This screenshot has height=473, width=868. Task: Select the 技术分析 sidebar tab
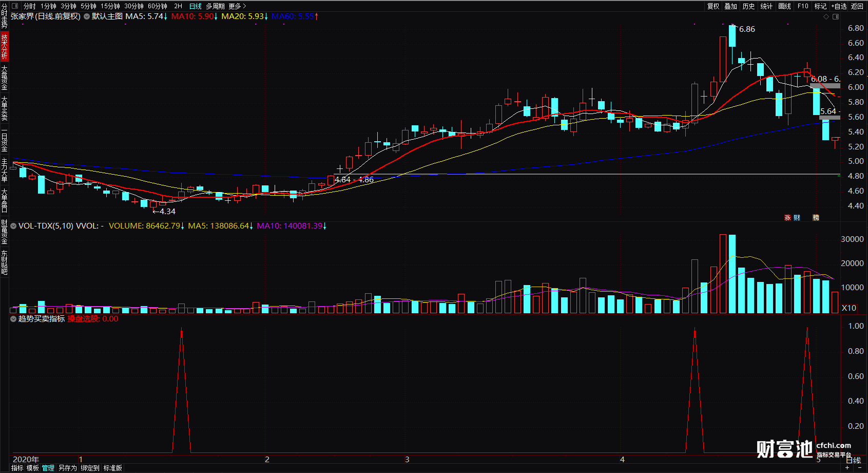point(4,46)
